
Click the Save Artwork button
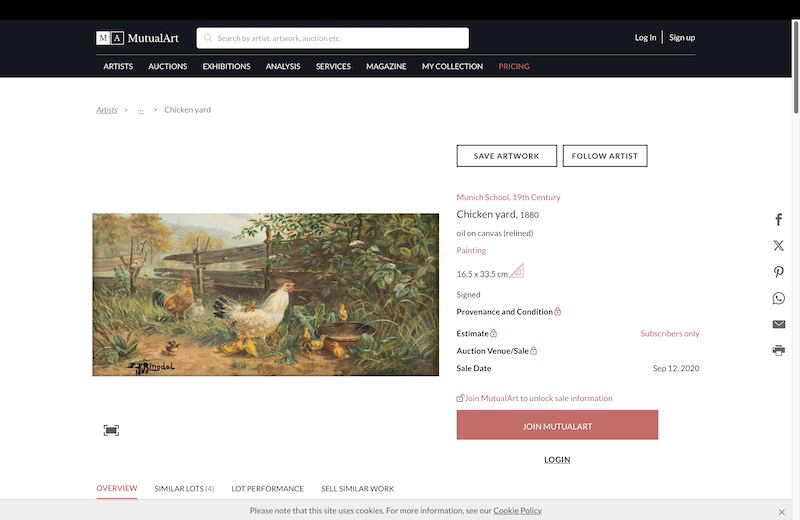507,156
